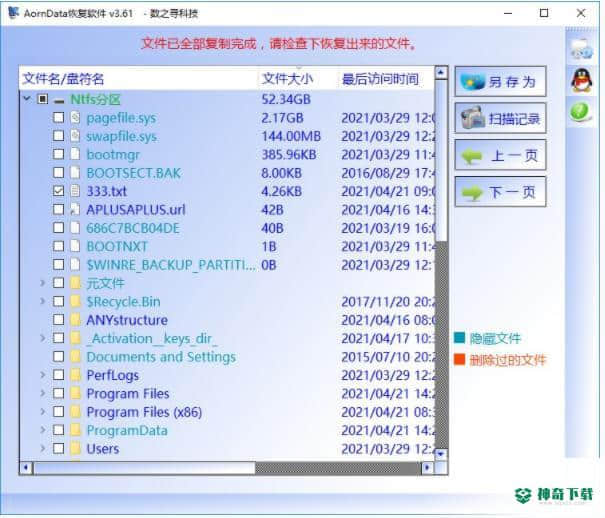The height and width of the screenshot is (518, 605).
Task: Select the 333.txt file name
Action: tap(106, 191)
